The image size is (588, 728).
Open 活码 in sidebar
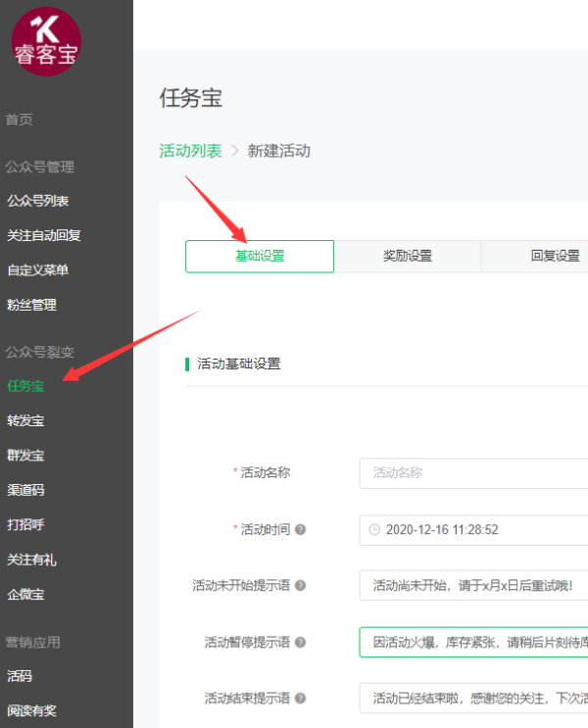20,675
